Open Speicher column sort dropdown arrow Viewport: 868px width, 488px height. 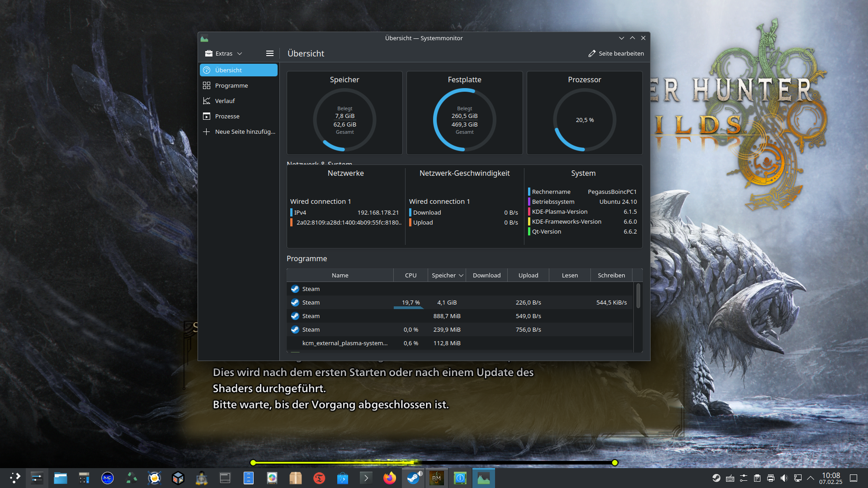tap(461, 275)
